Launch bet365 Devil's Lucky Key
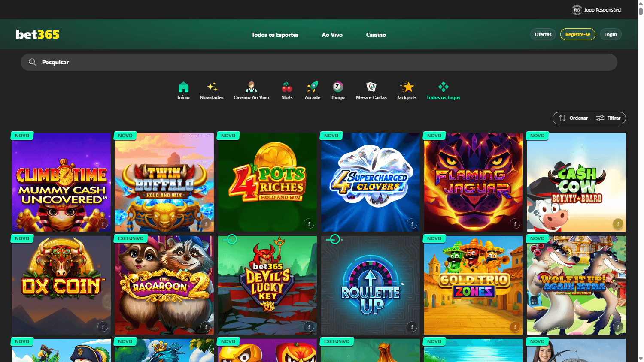Image resolution: width=644 pixels, height=362 pixels. pos(267,285)
